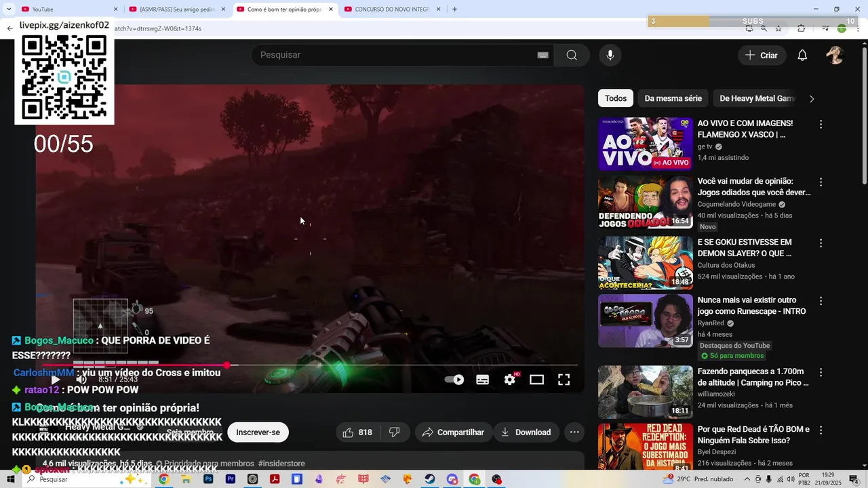
Task: Open the Chrome extensions puzzle icon
Action: click(x=802, y=28)
